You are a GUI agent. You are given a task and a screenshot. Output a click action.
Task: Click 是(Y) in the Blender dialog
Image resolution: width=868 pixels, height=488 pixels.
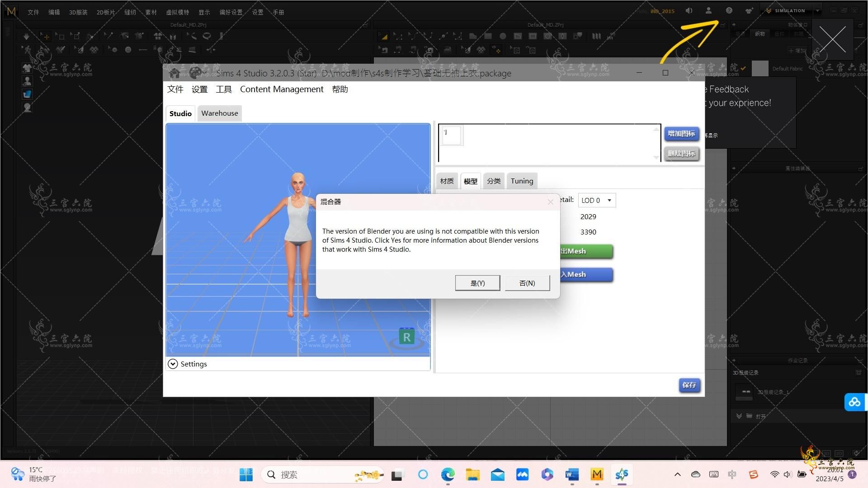coord(477,283)
